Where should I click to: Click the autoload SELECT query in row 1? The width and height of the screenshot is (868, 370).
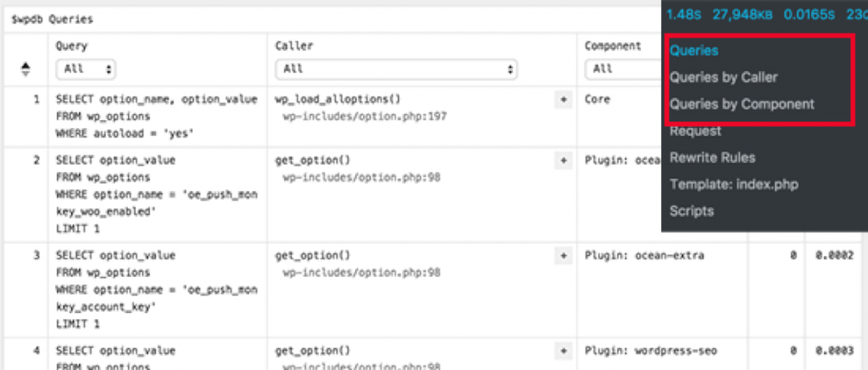(157, 117)
